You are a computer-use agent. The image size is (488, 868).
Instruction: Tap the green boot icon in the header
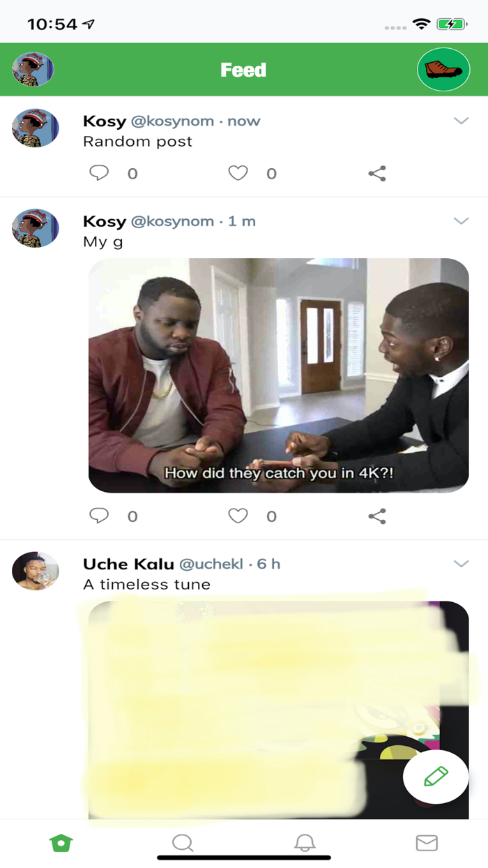(x=443, y=70)
